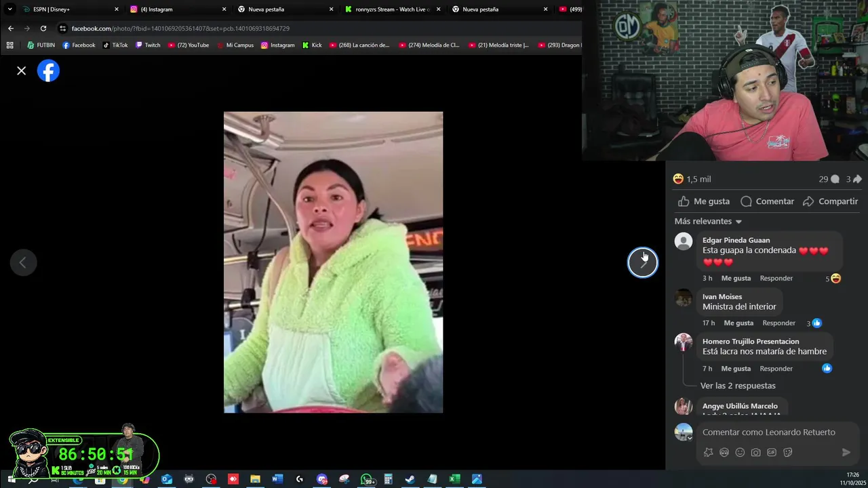868x488 pixels.
Task: Insert an avatar sticker in comment
Action: click(708, 452)
